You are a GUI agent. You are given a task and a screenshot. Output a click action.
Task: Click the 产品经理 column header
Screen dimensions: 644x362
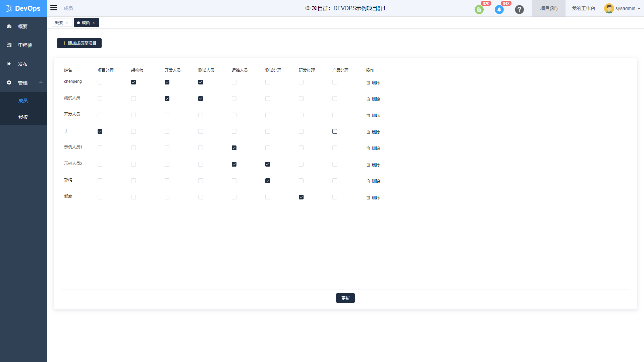340,70
